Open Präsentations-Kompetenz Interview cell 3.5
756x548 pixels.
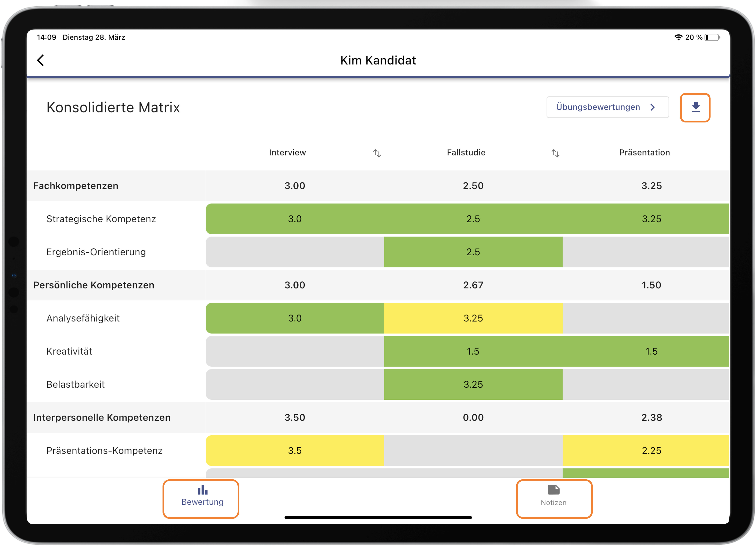tap(295, 450)
